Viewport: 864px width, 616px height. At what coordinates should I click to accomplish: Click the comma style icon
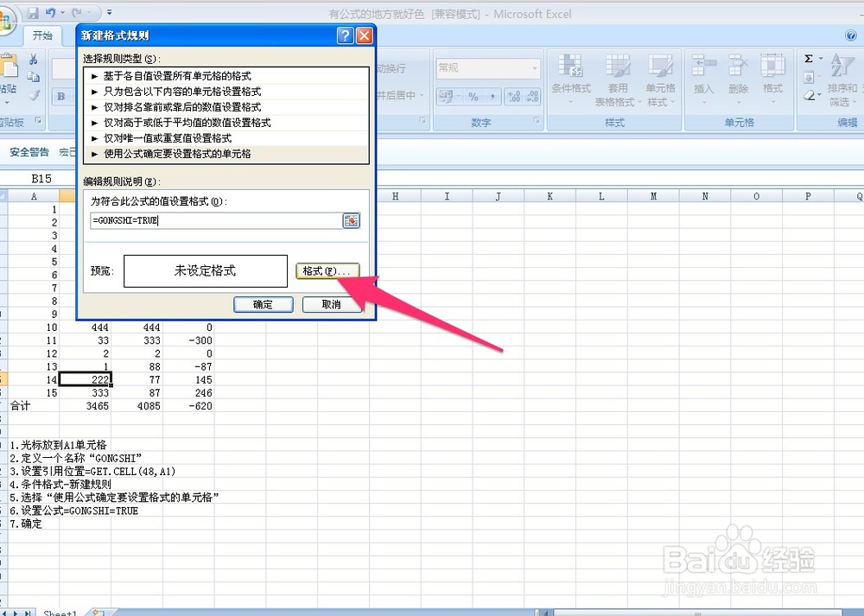pyautogui.click(x=492, y=97)
